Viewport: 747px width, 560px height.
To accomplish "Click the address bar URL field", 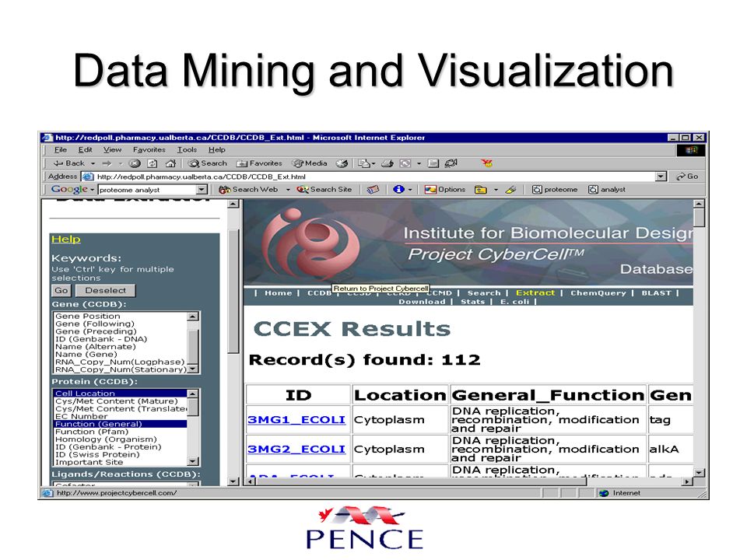I will (370, 177).
